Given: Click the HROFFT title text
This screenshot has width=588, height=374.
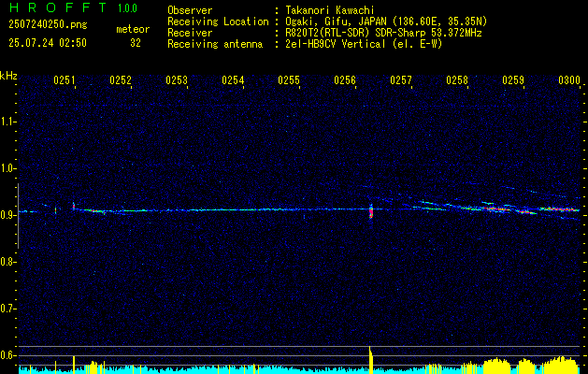Looking at the screenshot, I should (x=58, y=7).
